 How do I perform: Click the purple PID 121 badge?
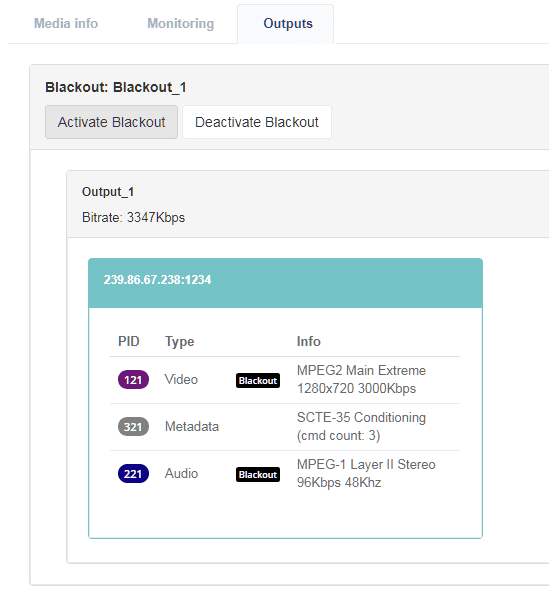click(133, 380)
